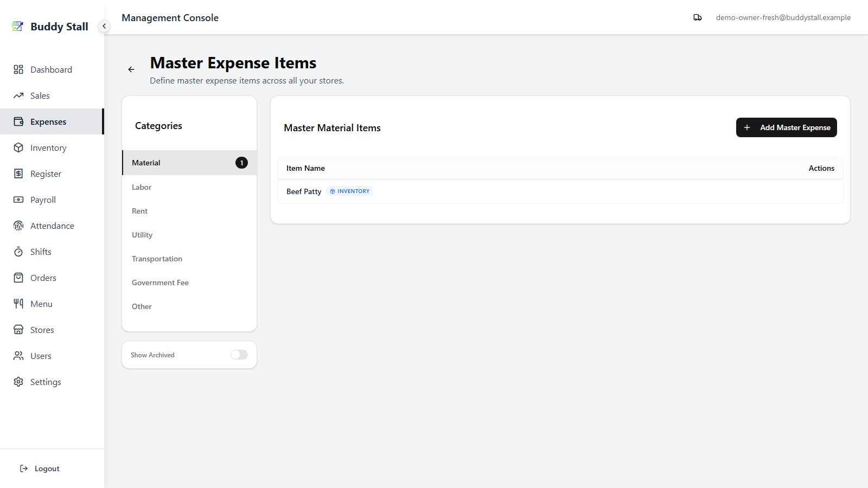Click the account email demo-owner-fresh@buddystall.example
Viewport: 868px width, 488px height.
(783, 17)
